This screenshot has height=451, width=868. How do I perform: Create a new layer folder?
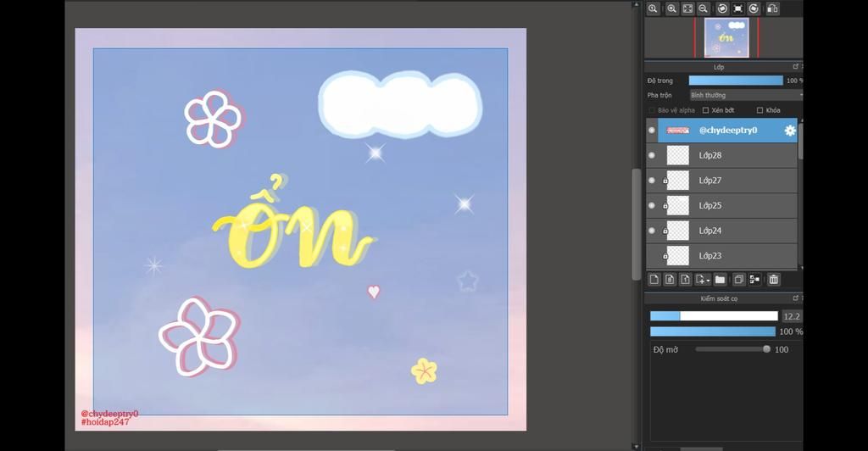coord(720,280)
